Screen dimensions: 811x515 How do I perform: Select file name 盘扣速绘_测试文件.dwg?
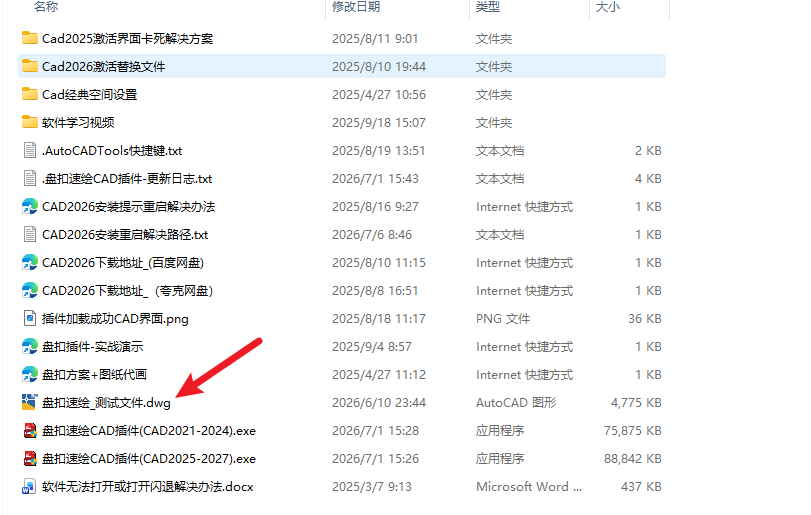[x=106, y=403]
